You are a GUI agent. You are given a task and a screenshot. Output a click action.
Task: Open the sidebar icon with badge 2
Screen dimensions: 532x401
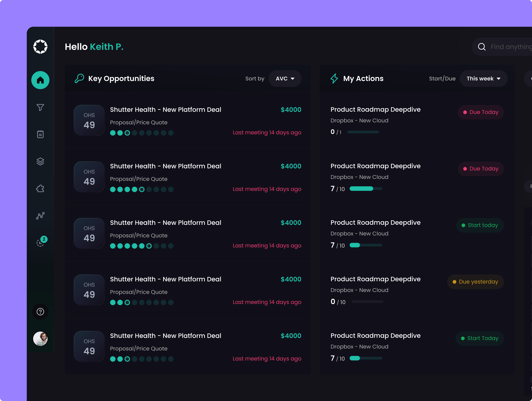coord(40,243)
